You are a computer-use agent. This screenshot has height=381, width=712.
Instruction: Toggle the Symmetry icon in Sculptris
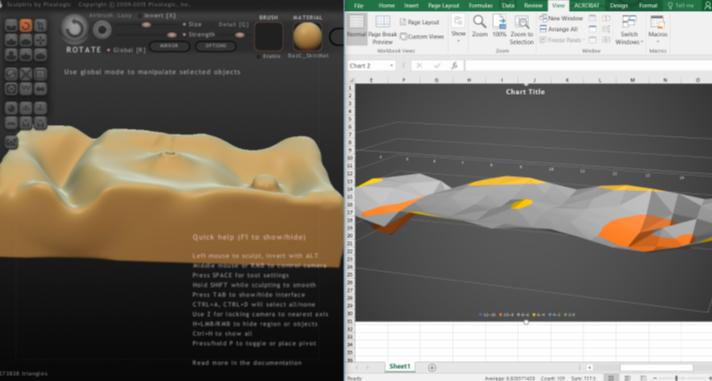(40, 88)
